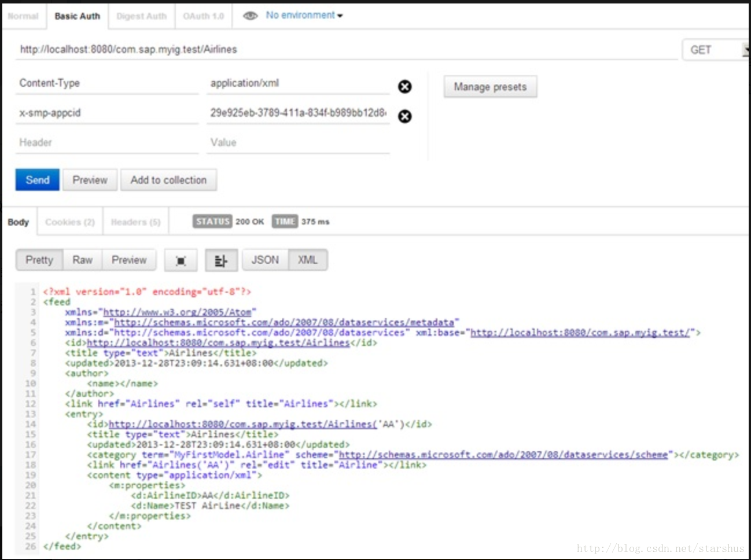This screenshot has height=560, width=751.
Task: Click the request URL field
Action: 346,50
